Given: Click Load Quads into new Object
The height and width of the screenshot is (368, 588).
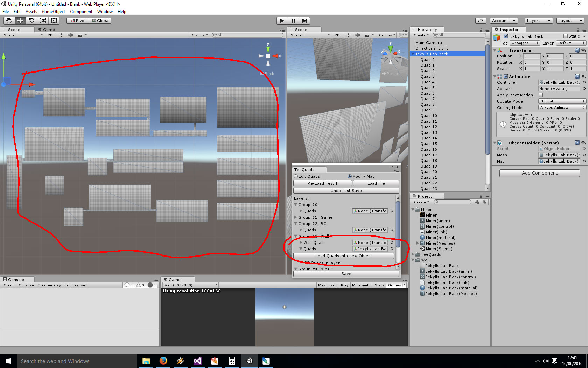Looking at the screenshot, I should 343,256.
